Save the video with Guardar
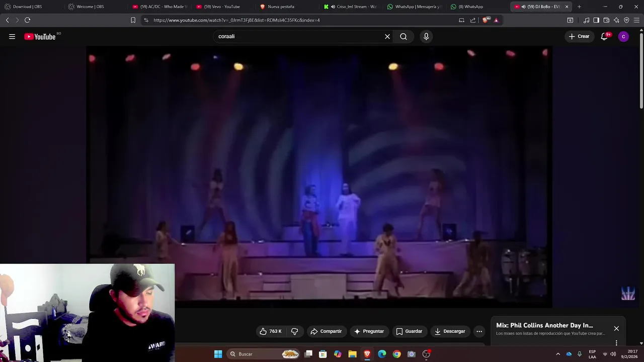The width and height of the screenshot is (644, 362). coord(409,331)
